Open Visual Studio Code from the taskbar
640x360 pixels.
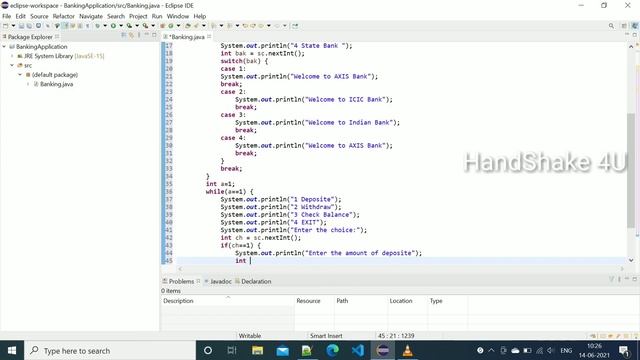358,351
